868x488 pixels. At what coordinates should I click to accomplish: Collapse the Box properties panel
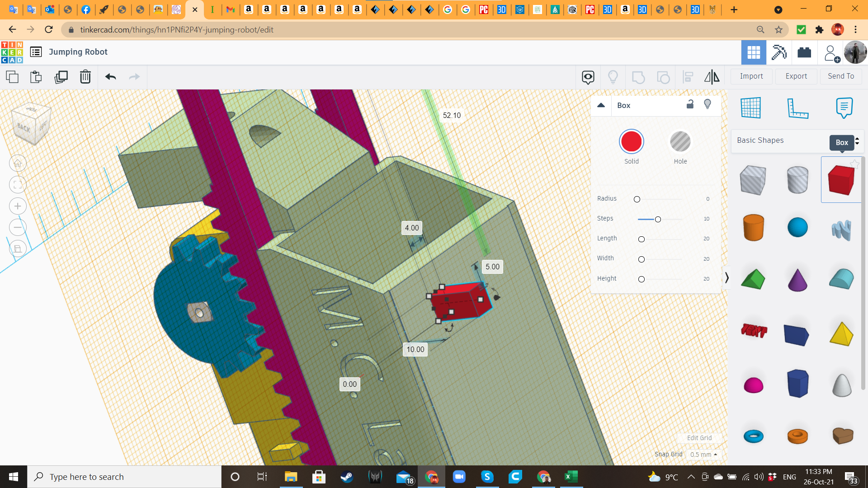tap(601, 105)
